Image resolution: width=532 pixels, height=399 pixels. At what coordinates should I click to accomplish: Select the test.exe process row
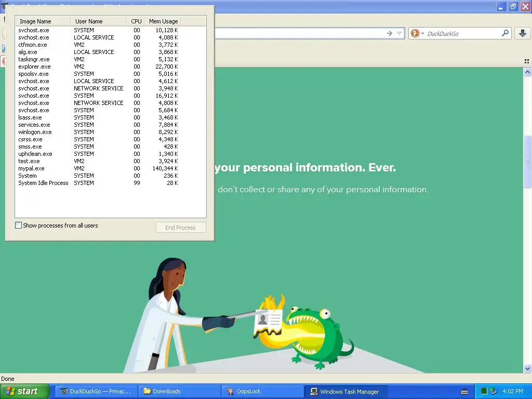[98, 161]
